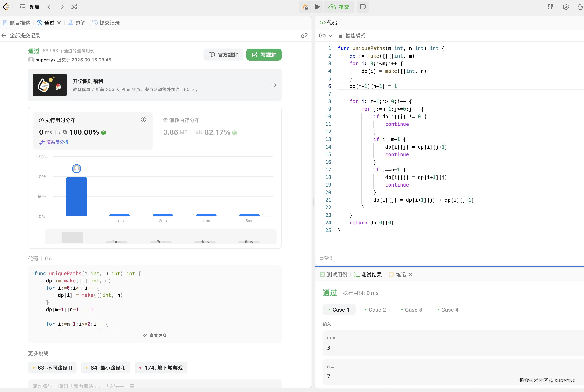The image size is (584, 392).
Task: Switch to 题目描述 tab
Action: (17, 23)
